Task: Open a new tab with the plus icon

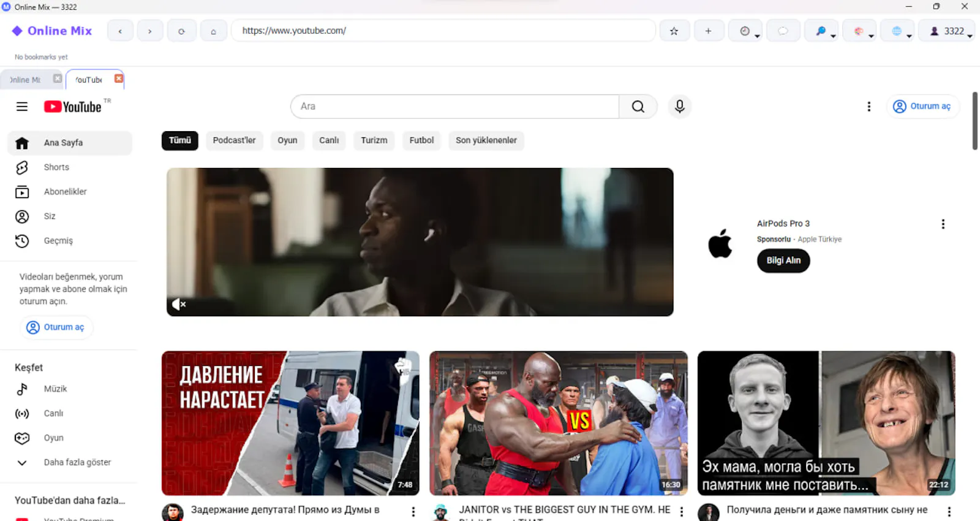Action: click(709, 31)
